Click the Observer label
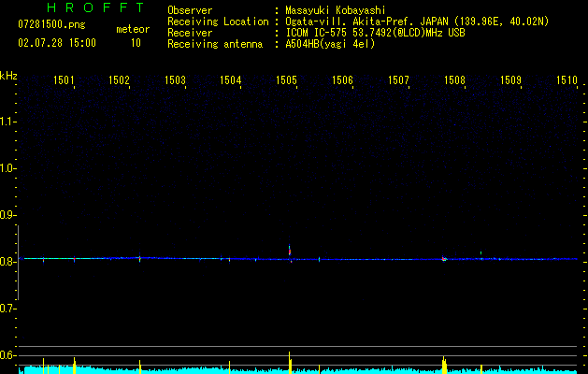This screenshot has height=374, width=588. 190,10
